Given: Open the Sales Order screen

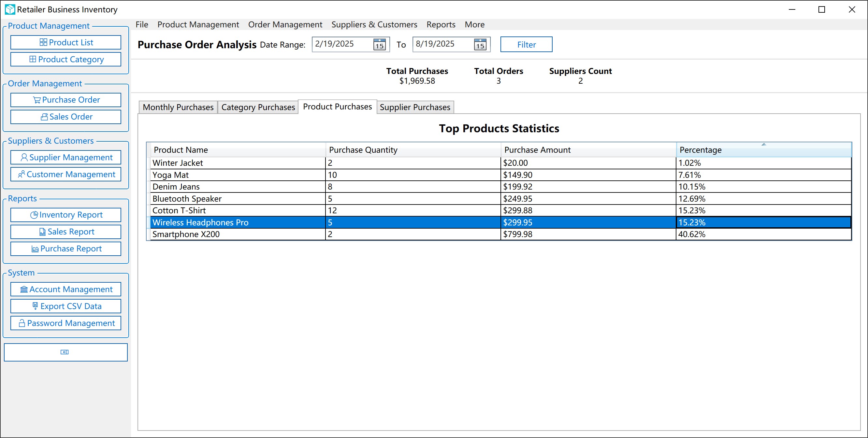Looking at the screenshot, I should pyautogui.click(x=66, y=117).
